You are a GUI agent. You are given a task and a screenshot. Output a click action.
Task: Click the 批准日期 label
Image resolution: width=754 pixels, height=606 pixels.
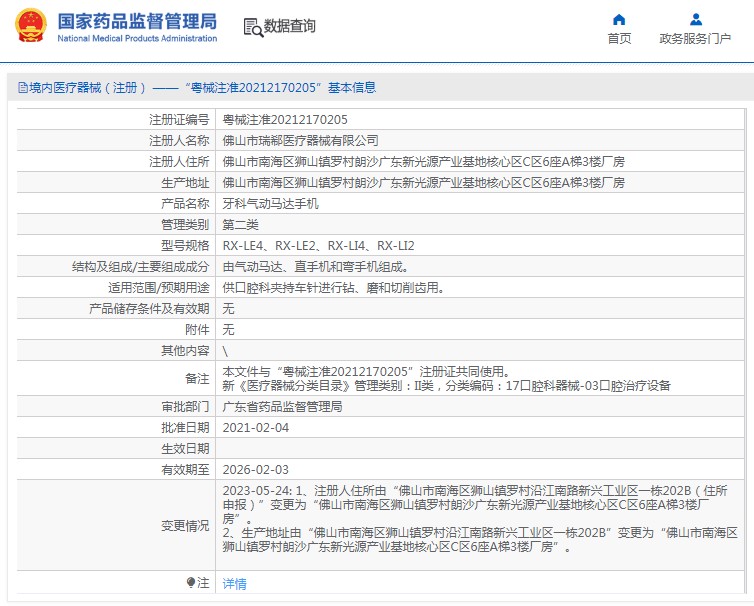tap(185, 428)
